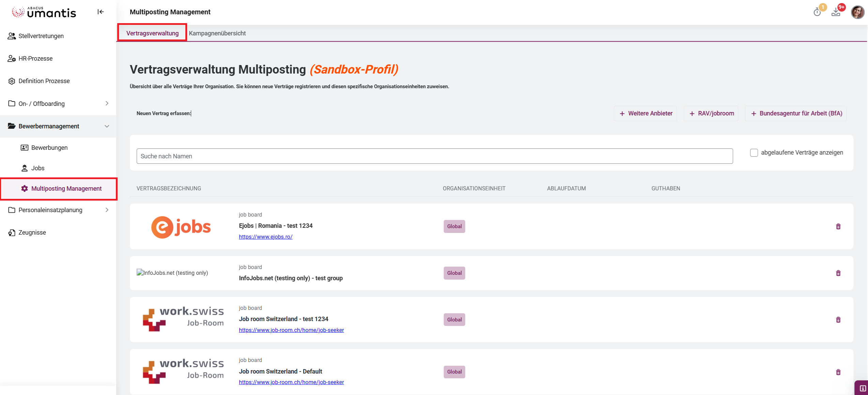The height and width of the screenshot is (395, 868).
Task: Delete Job room Switzerland Default contract
Action: click(x=838, y=372)
